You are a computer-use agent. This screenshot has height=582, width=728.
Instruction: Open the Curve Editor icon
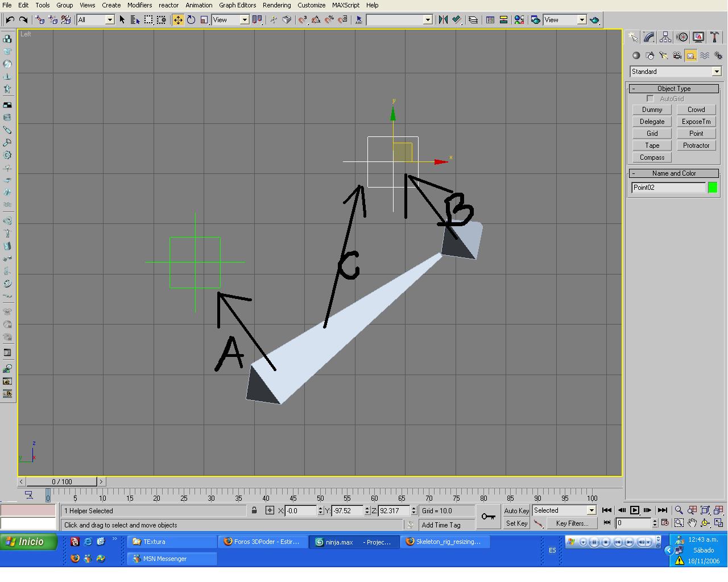click(490, 20)
